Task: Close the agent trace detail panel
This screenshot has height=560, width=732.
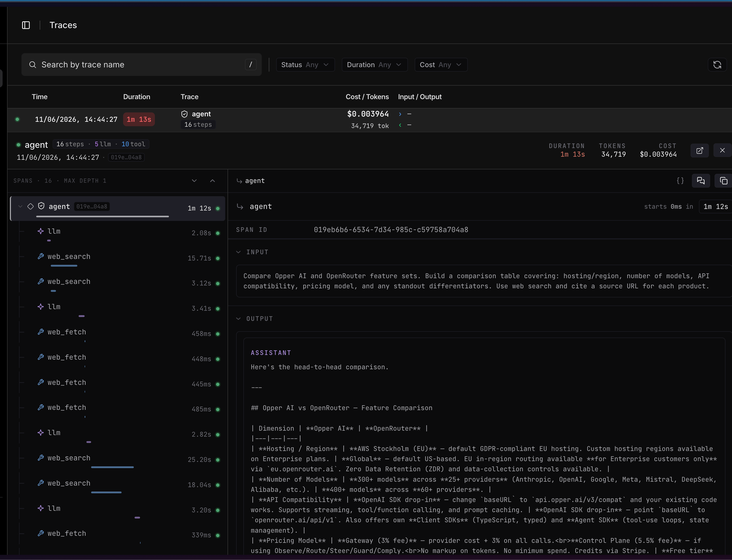Action: pos(722,150)
